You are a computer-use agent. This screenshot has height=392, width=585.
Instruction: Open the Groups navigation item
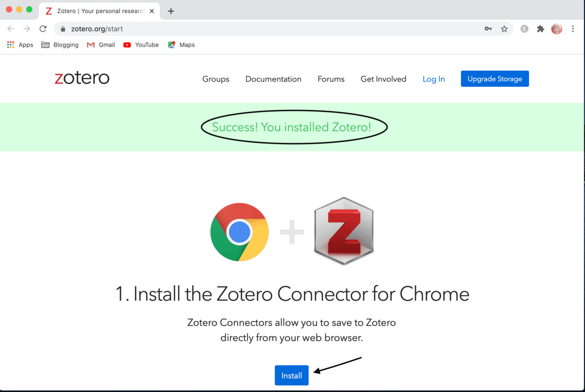216,79
